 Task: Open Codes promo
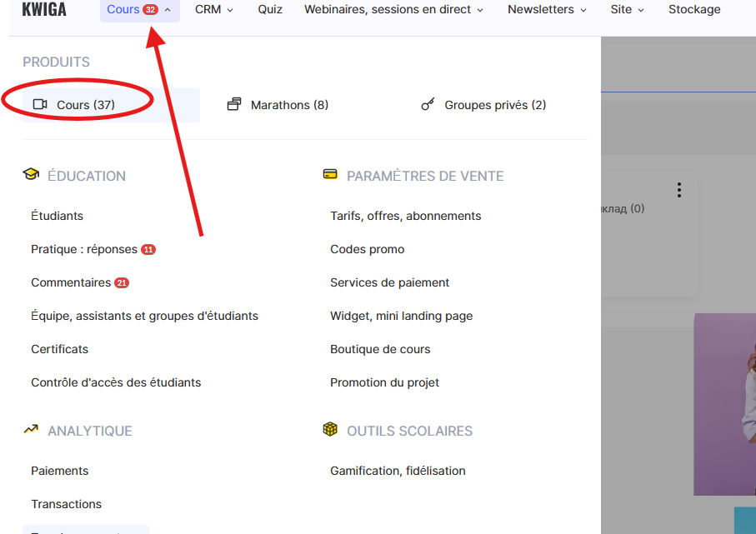click(368, 249)
